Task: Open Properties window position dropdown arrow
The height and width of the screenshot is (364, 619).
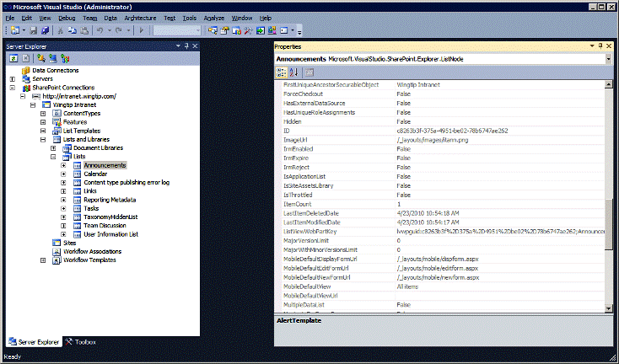Action: 592,46
